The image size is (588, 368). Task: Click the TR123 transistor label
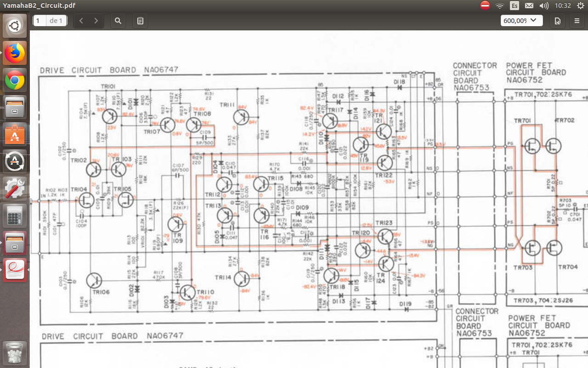coord(384,223)
